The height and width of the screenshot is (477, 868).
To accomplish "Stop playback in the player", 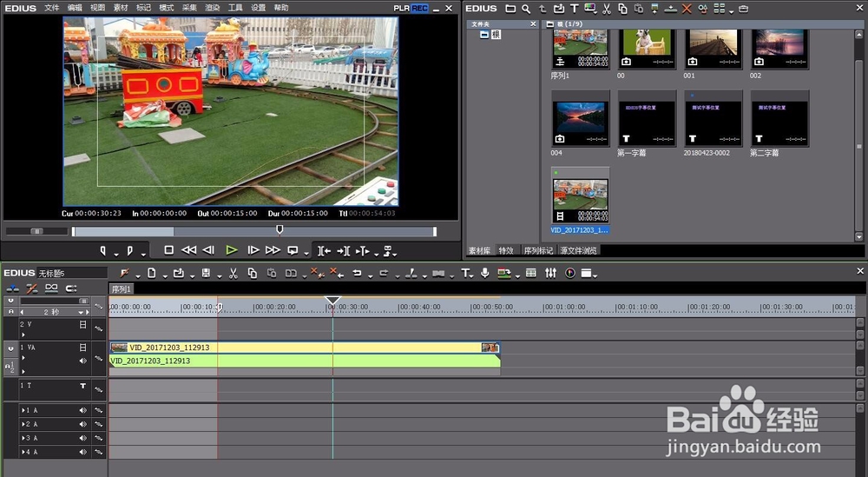I will click(x=169, y=250).
